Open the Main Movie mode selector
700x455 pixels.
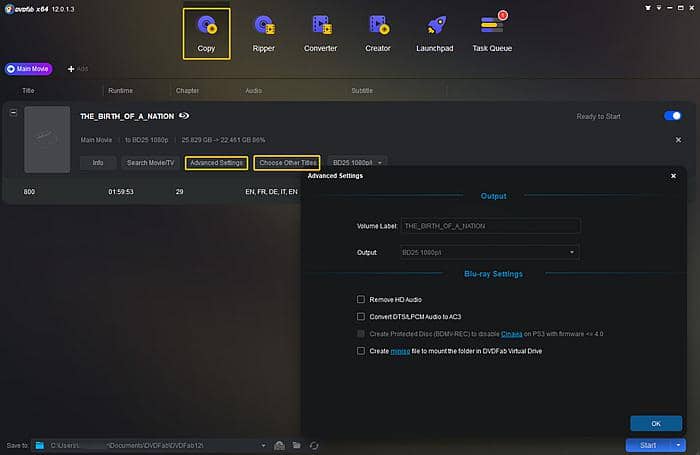(x=29, y=69)
